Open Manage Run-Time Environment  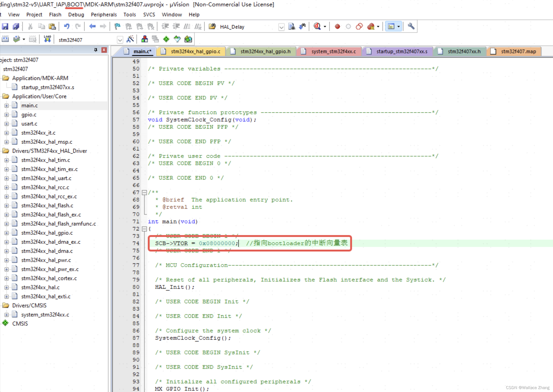[166, 39]
